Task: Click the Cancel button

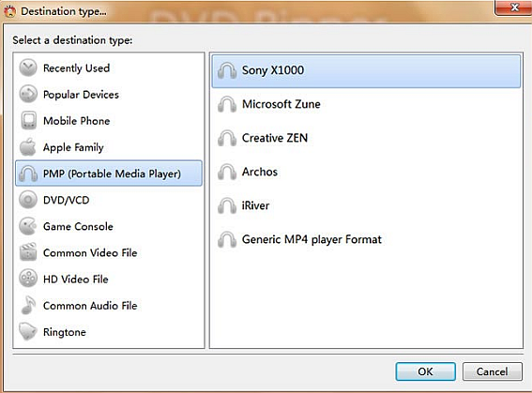Action: click(492, 371)
